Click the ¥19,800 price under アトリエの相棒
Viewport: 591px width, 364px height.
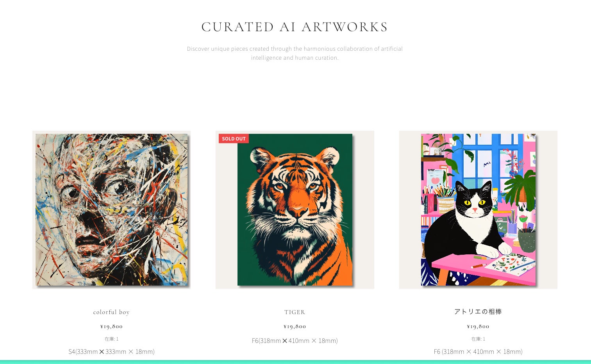tap(478, 326)
